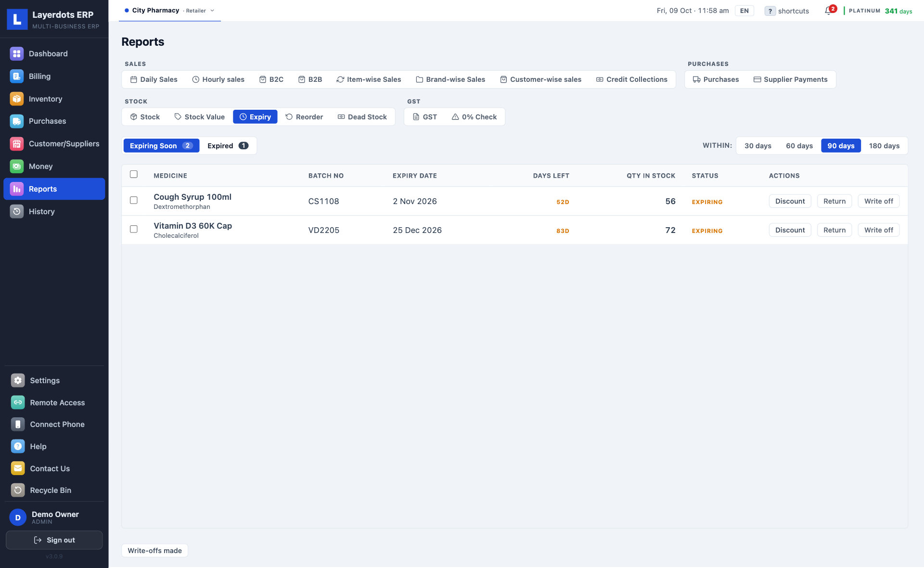This screenshot has width=924, height=568.
Task: Click the Sign out button
Action: 54,540
